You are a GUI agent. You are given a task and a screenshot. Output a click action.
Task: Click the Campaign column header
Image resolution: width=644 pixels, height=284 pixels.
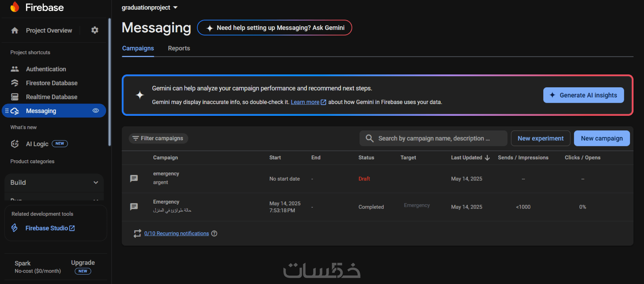click(165, 158)
